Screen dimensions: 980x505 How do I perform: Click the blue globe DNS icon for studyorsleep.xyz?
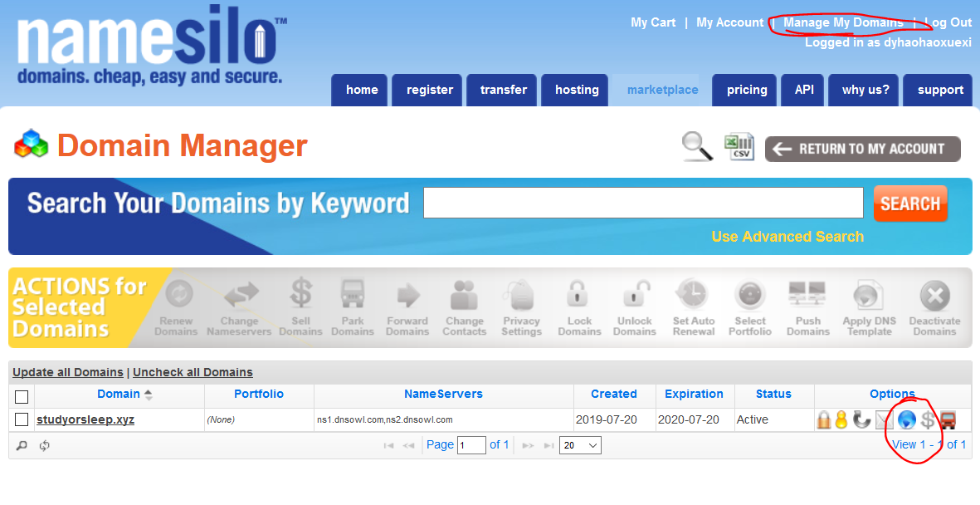click(x=906, y=420)
